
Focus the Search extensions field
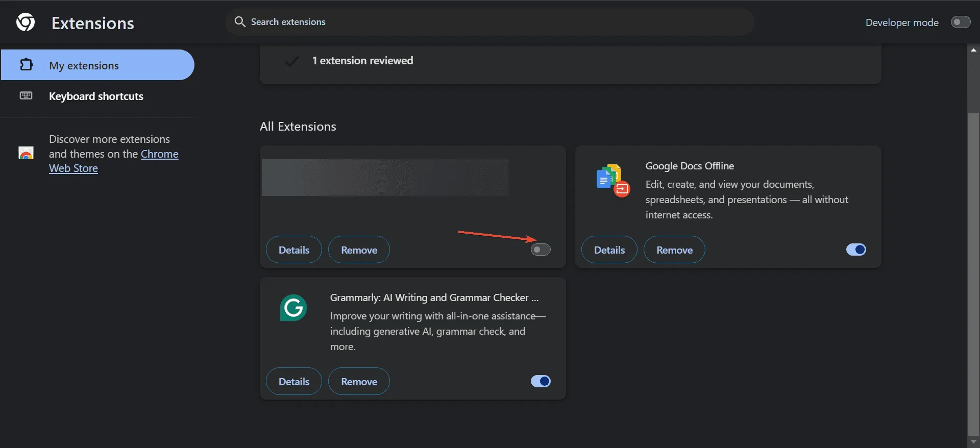490,22
